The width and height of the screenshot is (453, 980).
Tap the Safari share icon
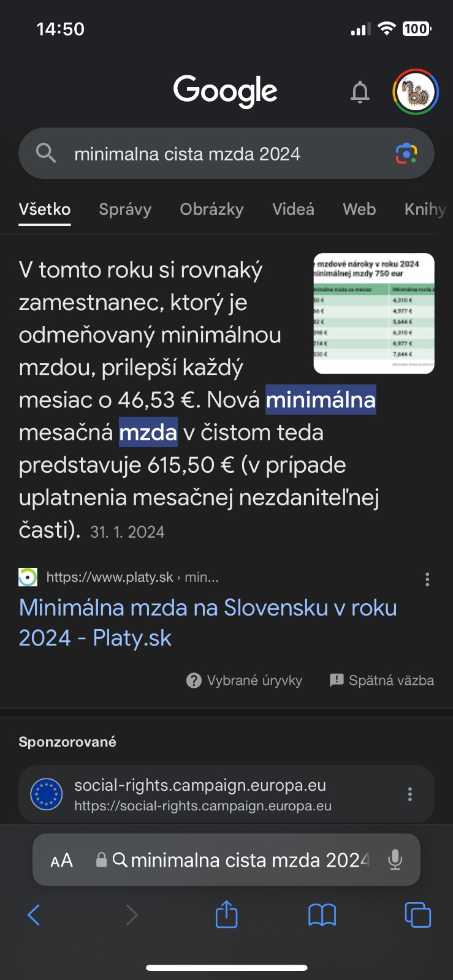coord(226,915)
